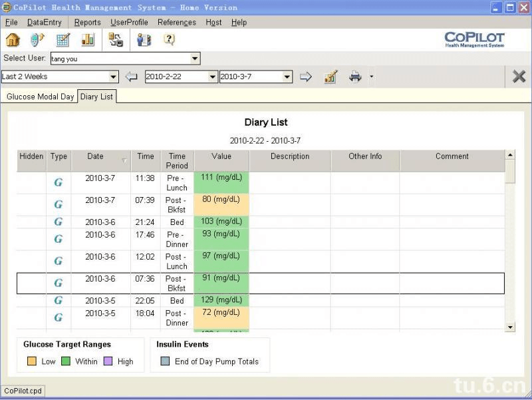This screenshot has height=400, width=532.
Task: Click the Type column header
Action: 59,160
